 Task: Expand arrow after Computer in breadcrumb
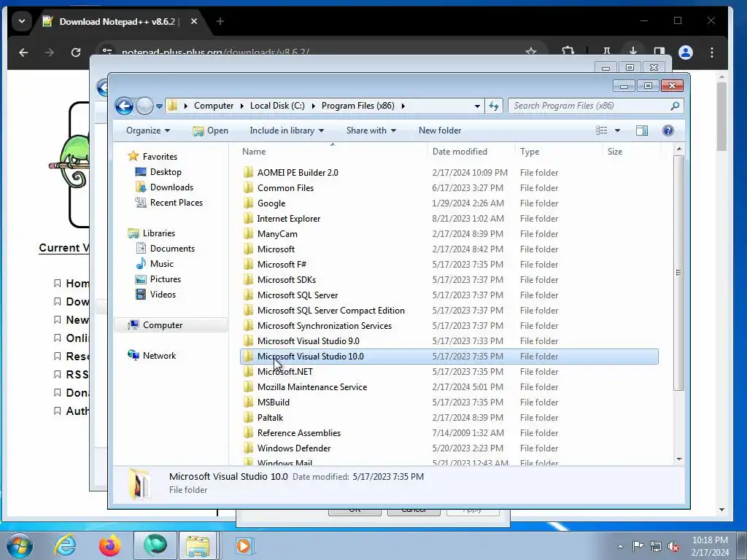click(242, 106)
